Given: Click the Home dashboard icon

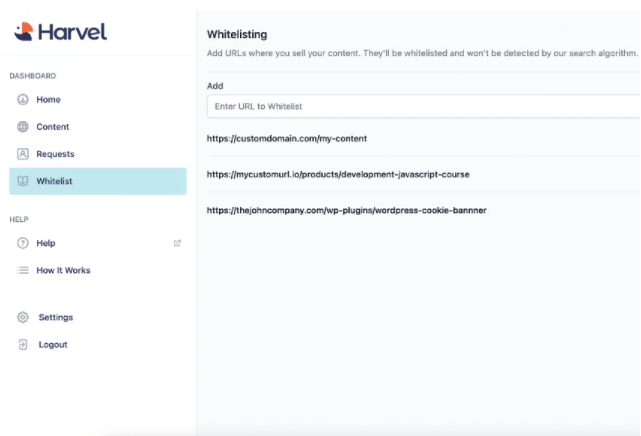Looking at the screenshot, I should 23,100.
